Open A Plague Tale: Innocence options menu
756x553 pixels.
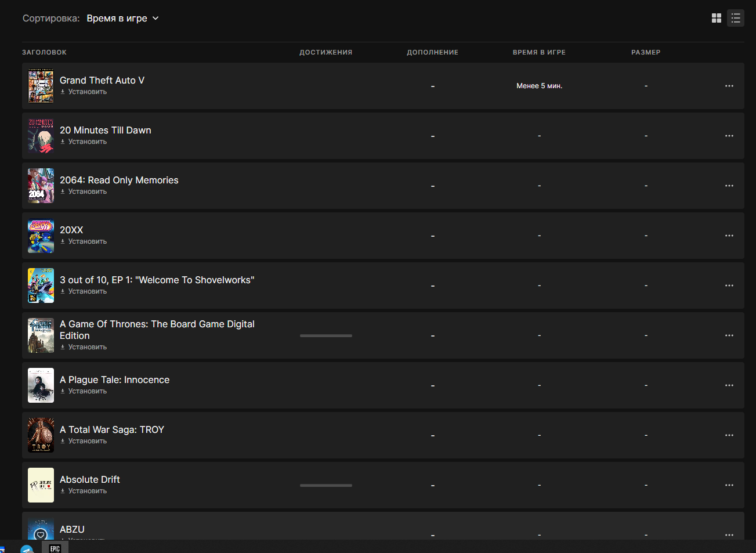[729, 385]
